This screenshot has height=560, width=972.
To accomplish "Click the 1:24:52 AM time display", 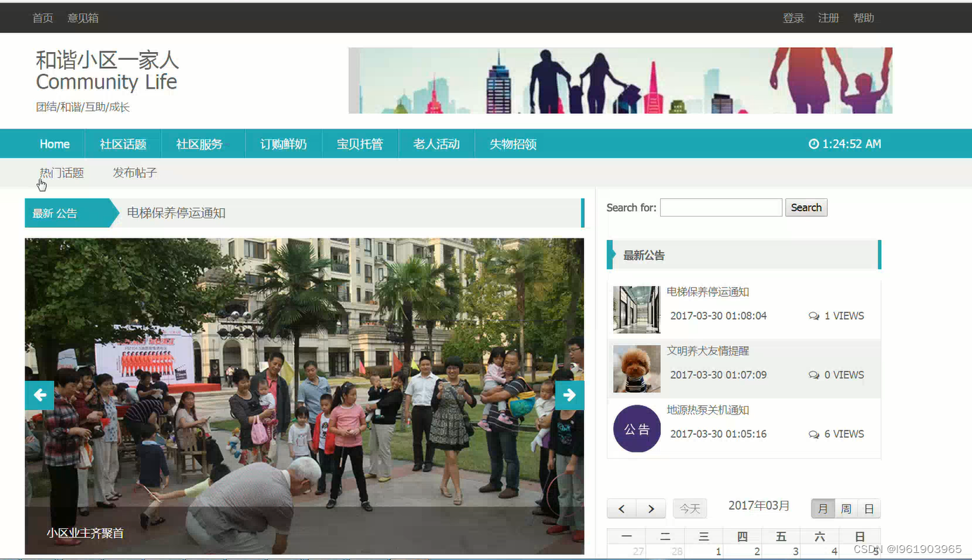I will [x=852, y=144].
